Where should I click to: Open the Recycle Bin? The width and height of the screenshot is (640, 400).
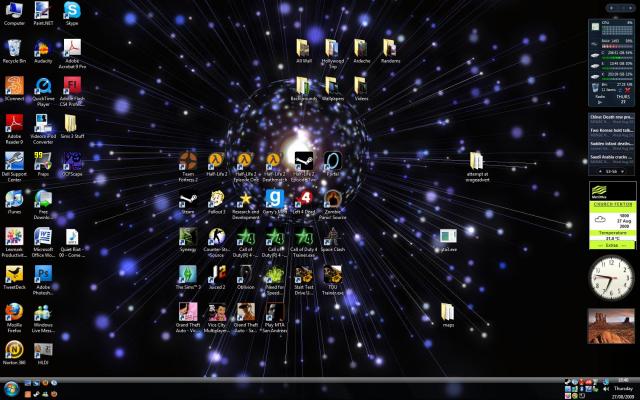tap(14, 51)
